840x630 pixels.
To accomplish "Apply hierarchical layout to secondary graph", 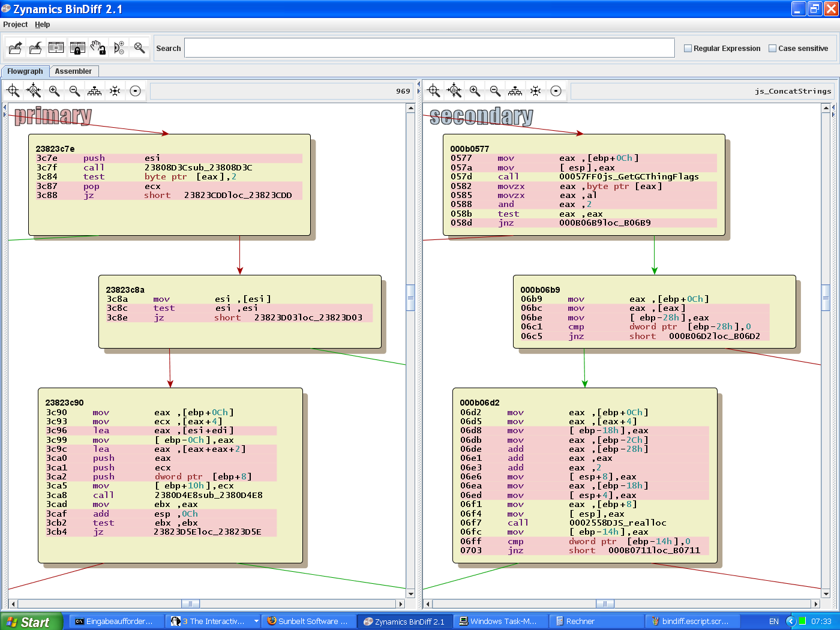I will [x=514, y=90].
